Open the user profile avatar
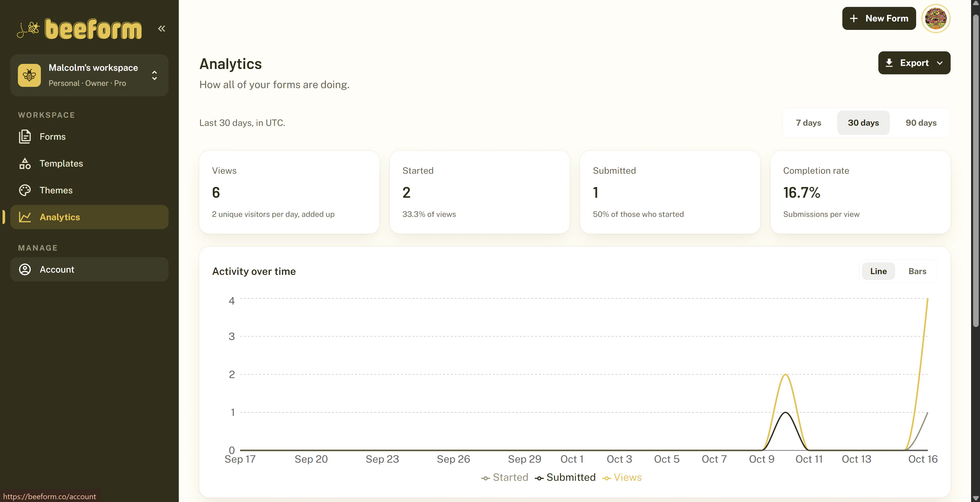The height and width of the screenshot is (502, 980). pos(936,18)
